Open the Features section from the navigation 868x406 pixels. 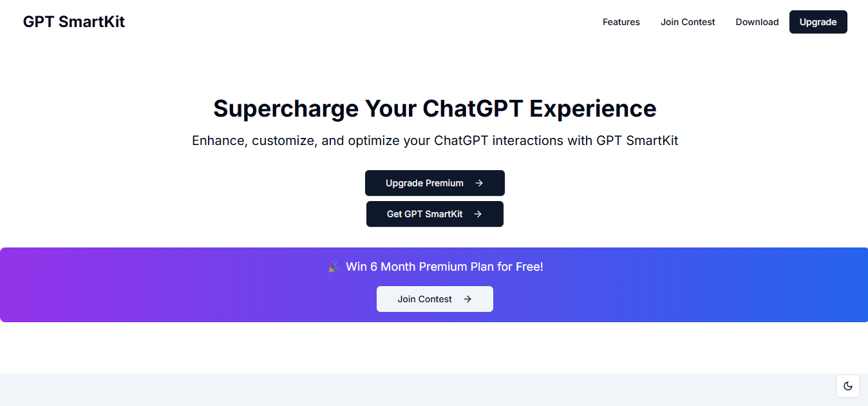[x=621, y=22]
